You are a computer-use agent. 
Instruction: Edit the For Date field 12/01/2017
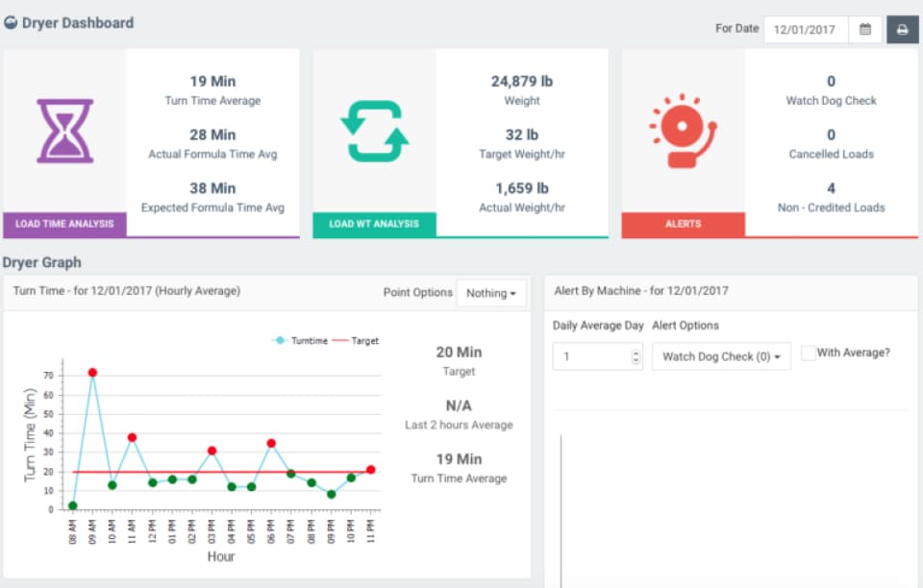point(806,30)
